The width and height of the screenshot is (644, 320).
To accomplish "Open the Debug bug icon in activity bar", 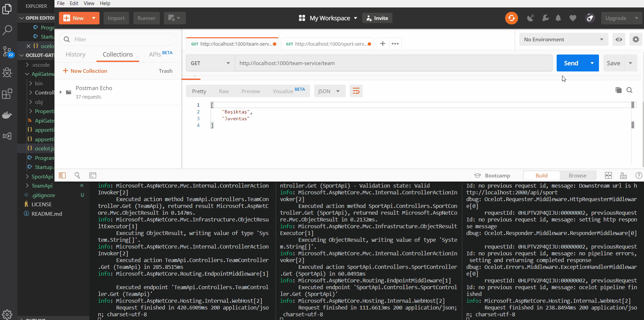I will point(7,72).
